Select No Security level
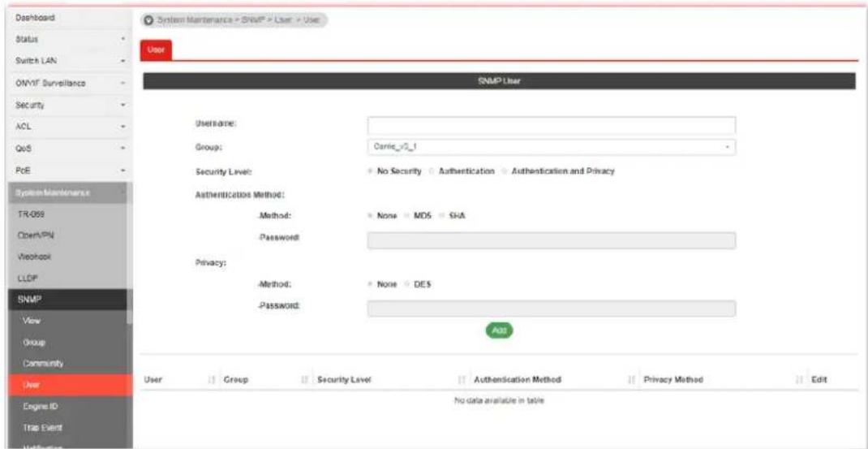Image resolution: width=868 pixels, height=449 pixels. [369, 172]
